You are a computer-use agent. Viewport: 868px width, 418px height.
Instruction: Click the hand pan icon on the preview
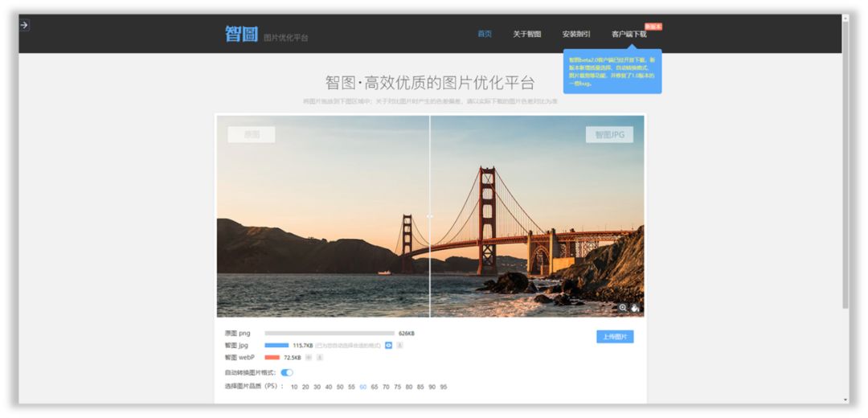click(635, 308)
